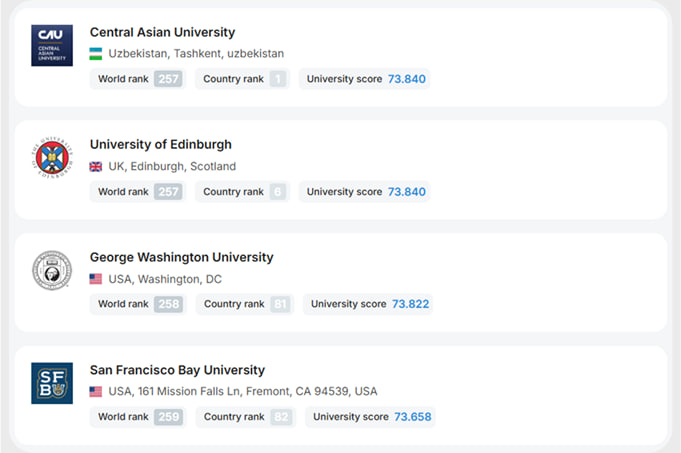681x453 pixels.
Task: Open the Central Asian University title link
Action: click(x=162, y=32)
